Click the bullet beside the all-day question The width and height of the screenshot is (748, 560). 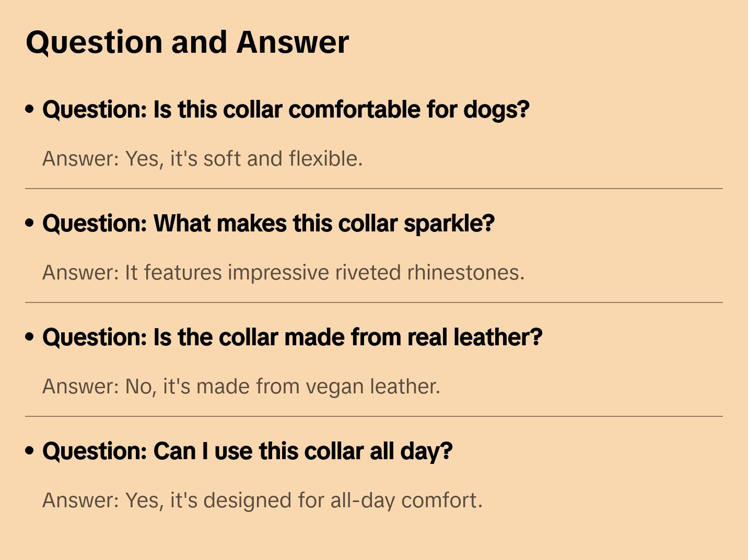[30, 451]
